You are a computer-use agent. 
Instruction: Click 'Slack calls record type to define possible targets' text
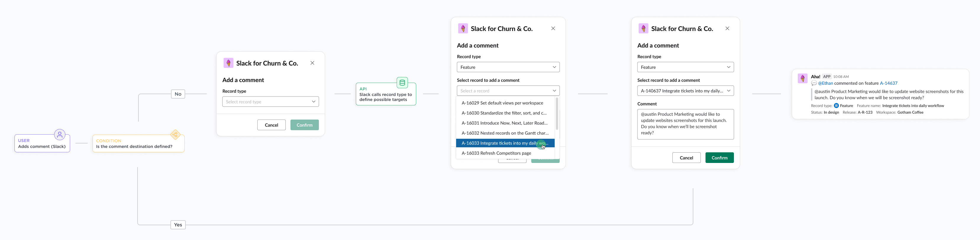(385, 97)
